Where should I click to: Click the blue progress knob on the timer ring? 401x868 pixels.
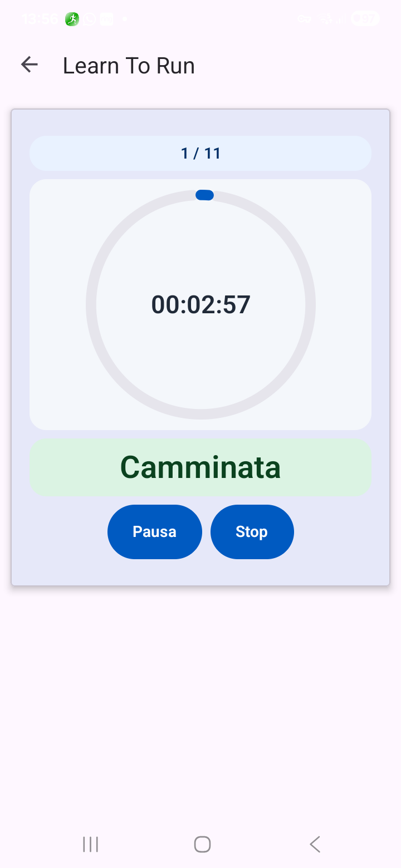[204, 195]
